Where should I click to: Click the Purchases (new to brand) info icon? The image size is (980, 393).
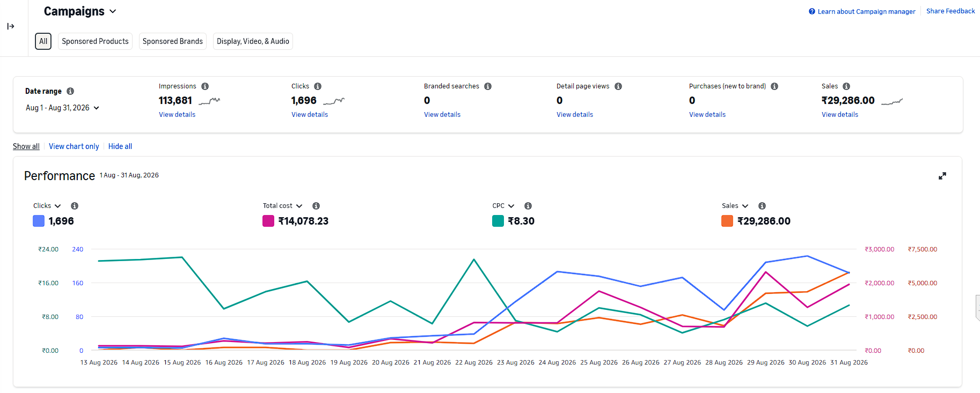tap(774, 86)
